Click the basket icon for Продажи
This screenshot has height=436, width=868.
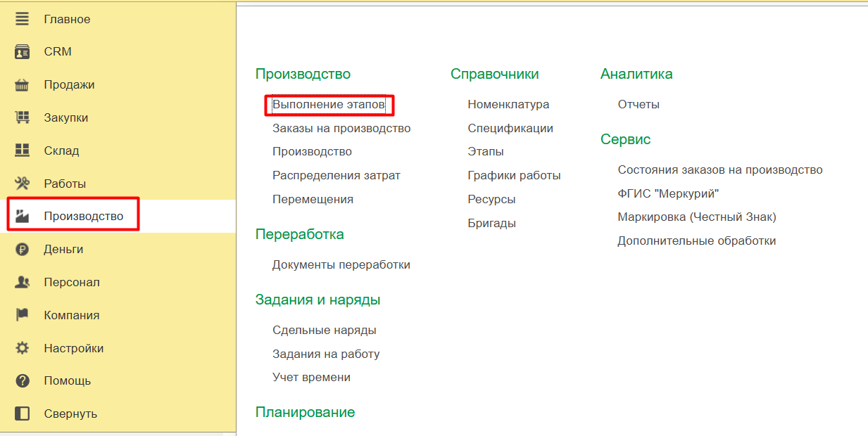(23, 85)
